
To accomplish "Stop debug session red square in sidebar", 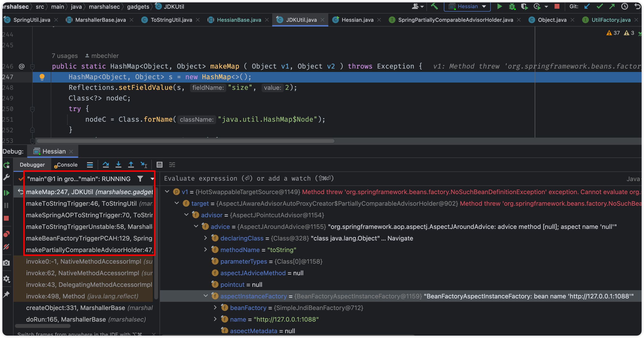I will 7,218.
